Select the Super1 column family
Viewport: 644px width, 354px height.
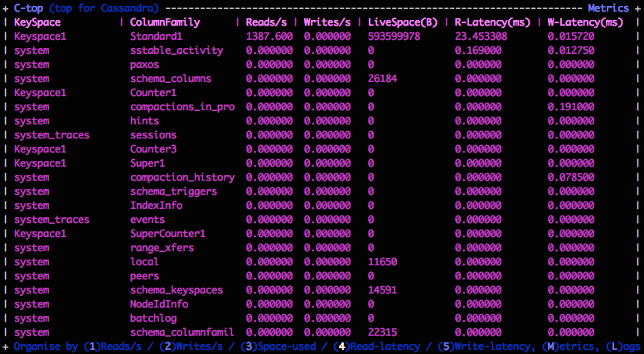148,163
